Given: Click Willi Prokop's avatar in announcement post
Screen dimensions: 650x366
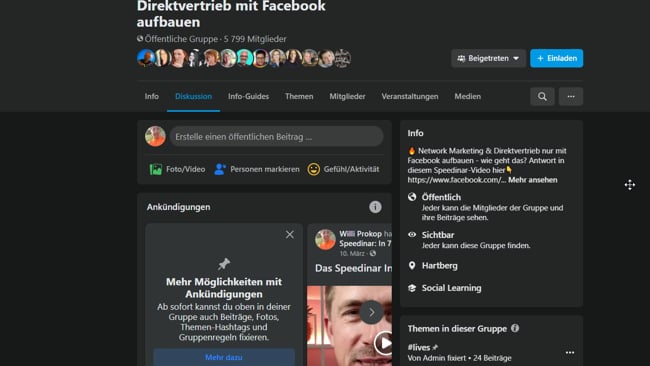Looking at the screenshot, I should [325, 240].
